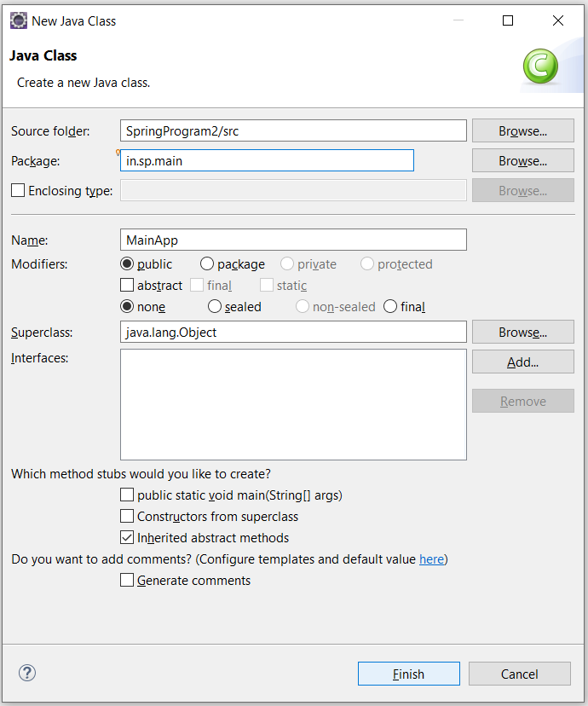Choose the sealed radio option
Image resolution: width=588 pixels, height=706 pixels.
[215, 307]
